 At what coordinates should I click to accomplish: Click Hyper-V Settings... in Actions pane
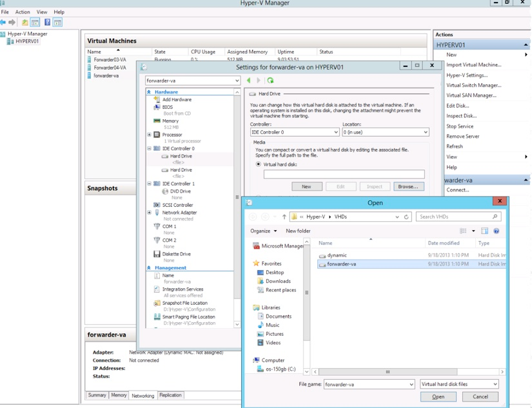click(x=467, y=75)
